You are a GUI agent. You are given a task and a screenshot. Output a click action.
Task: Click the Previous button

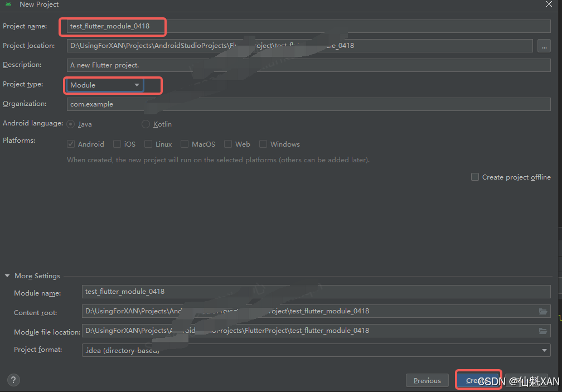427,380
